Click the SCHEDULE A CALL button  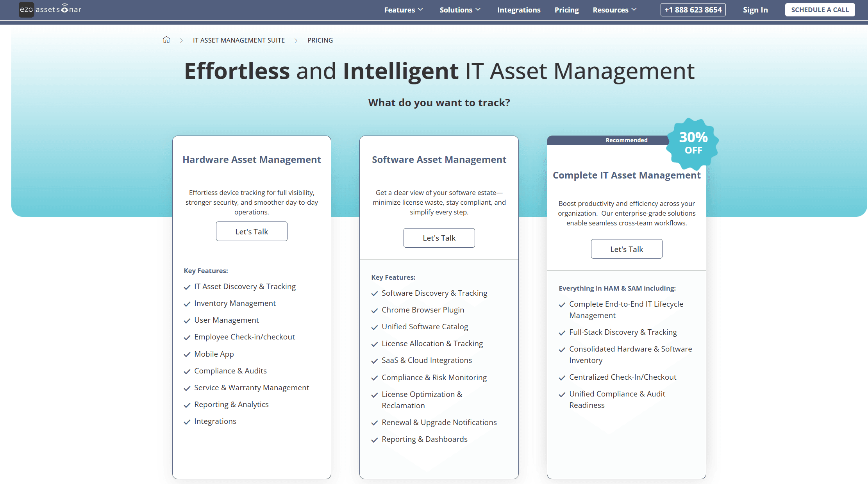pyautogui.click(x=820, y=10)
